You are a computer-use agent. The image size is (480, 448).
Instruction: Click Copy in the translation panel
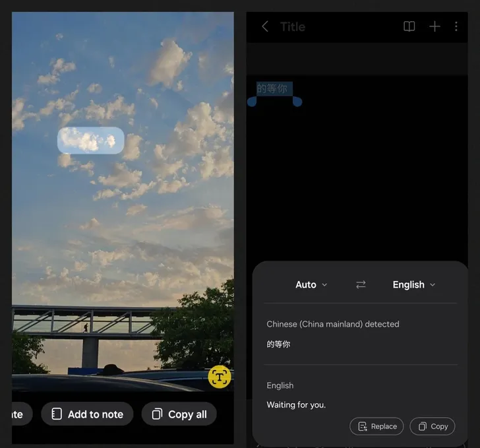pos(433,426)
